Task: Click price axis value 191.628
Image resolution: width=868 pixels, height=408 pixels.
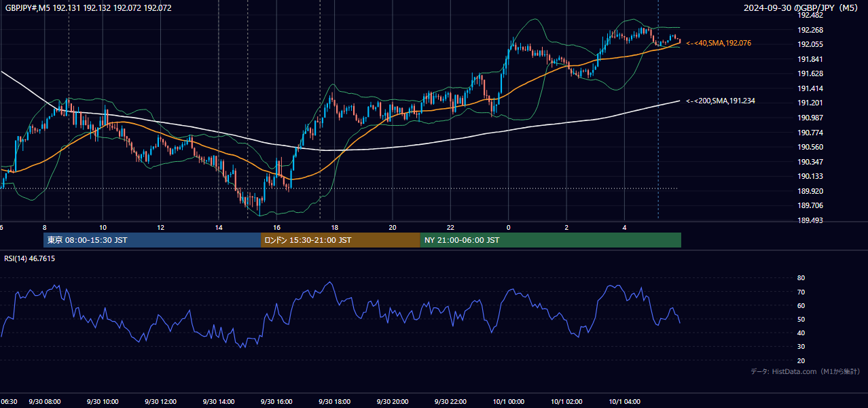Action: [811, 73]
